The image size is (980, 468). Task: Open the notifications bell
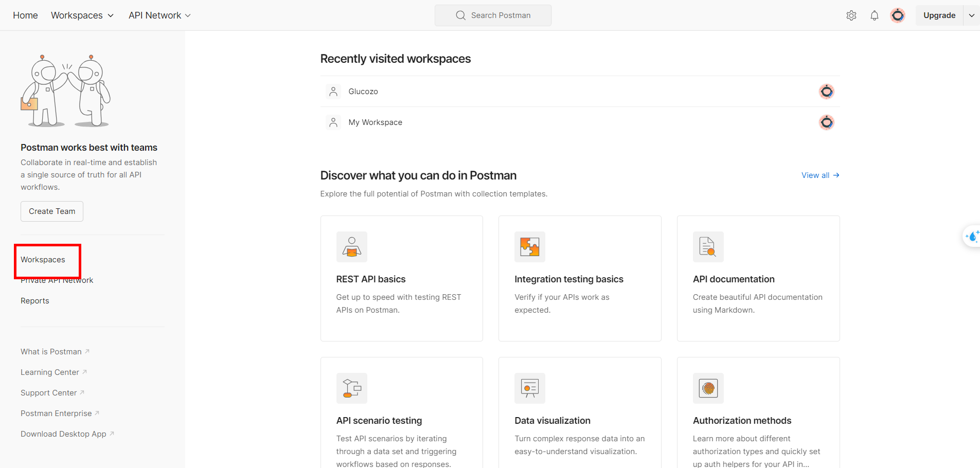(x=875, y=15)
